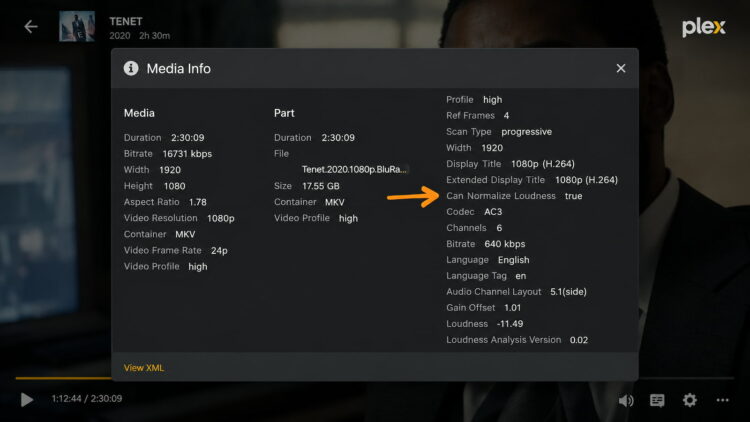Select the Scan Type value progressive
Viewport: 750px width, 422px height.
[526, 132]
